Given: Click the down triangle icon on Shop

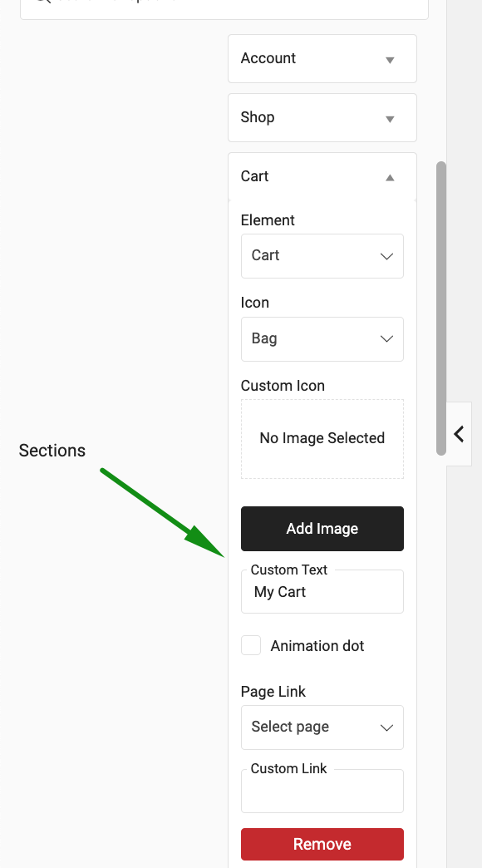Looking at the screenshot, I should (390, 119).
